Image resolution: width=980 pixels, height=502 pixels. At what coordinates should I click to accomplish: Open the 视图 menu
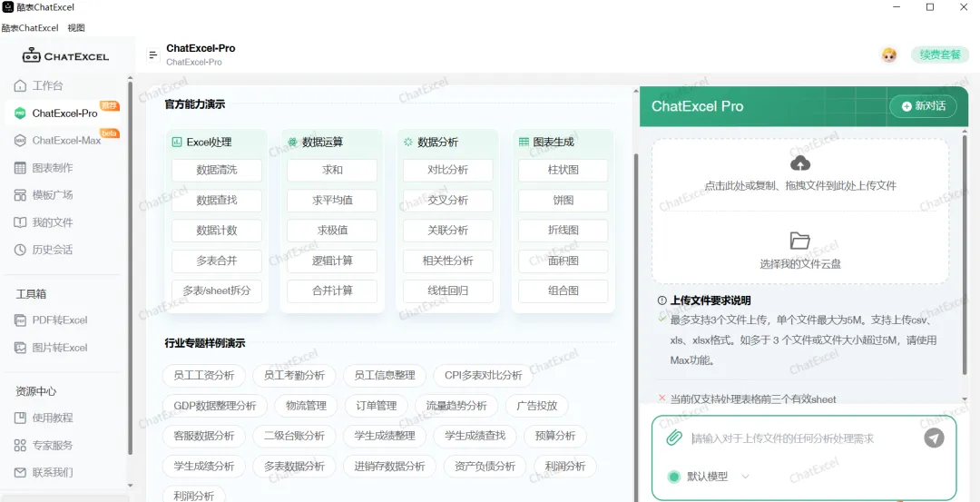pos(76,27)
